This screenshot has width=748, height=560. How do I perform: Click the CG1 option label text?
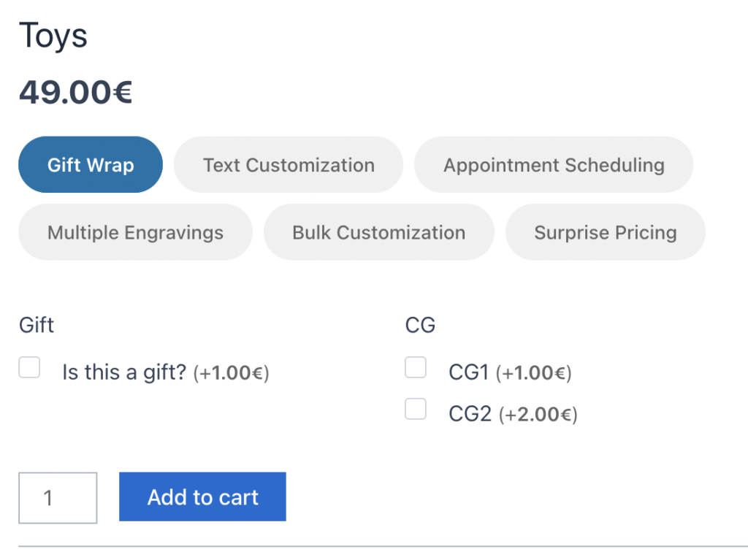pos(468,373)
